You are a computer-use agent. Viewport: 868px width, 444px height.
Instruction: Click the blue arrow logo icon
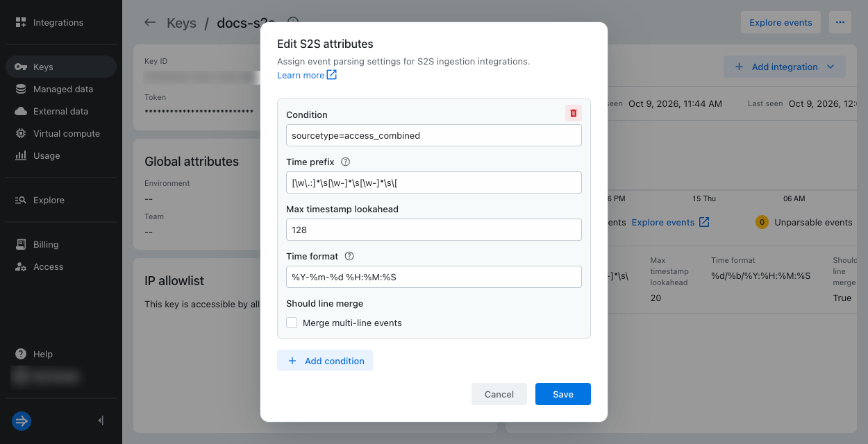click(x=22, y=420)
